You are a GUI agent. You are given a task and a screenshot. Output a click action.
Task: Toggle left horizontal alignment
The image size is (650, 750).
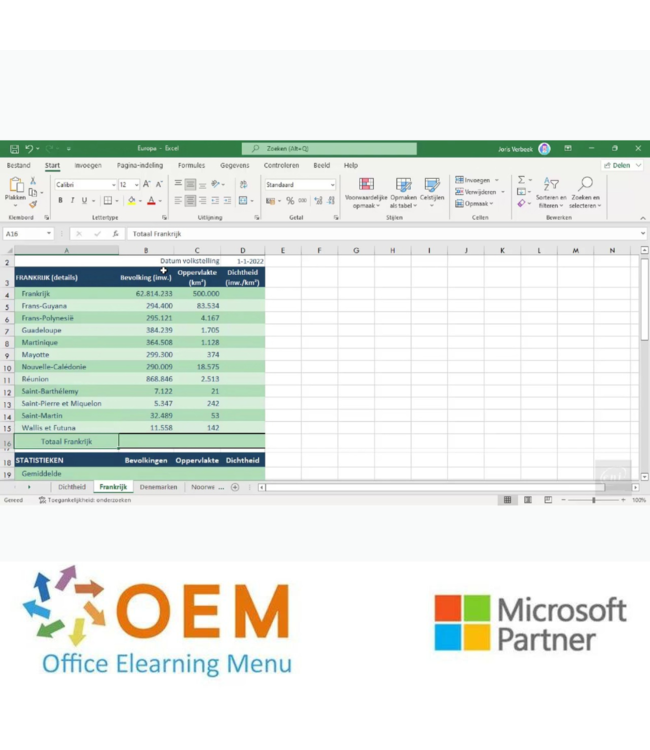click(178, 200)
